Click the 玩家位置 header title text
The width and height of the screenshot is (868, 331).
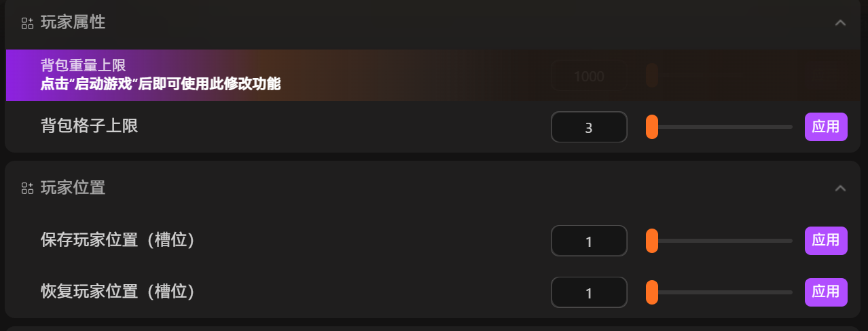point(73,188)
